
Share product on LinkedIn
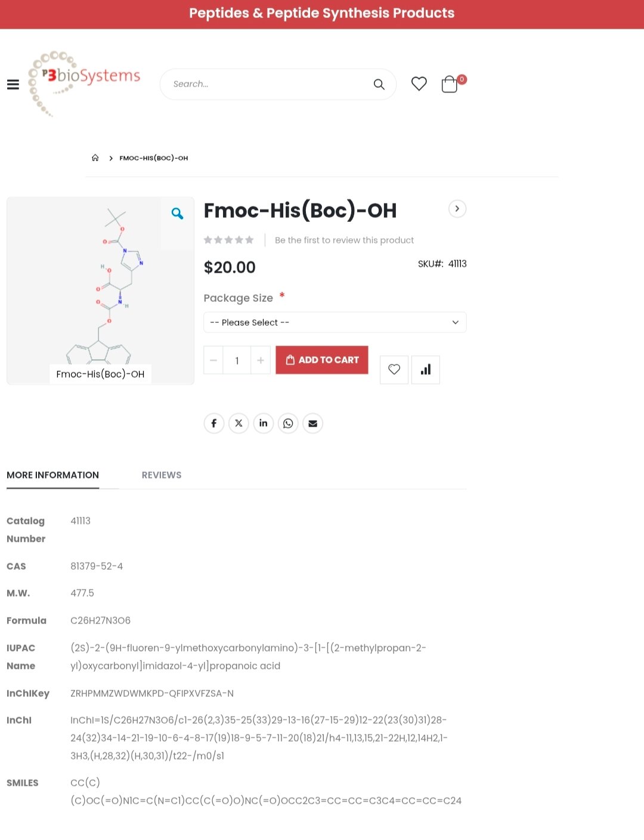coord(264,424)
